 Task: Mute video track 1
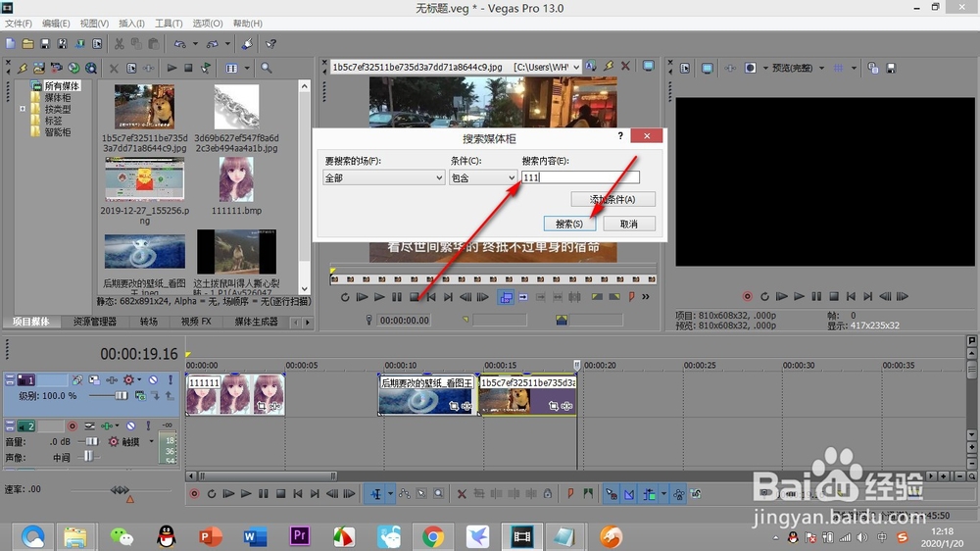pos(153,379)
